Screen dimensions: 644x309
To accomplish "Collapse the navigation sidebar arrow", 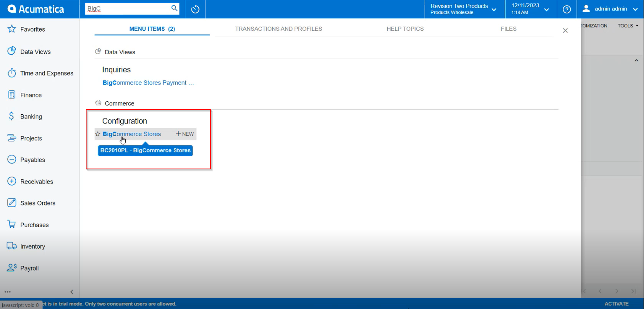I will [72, 292].
